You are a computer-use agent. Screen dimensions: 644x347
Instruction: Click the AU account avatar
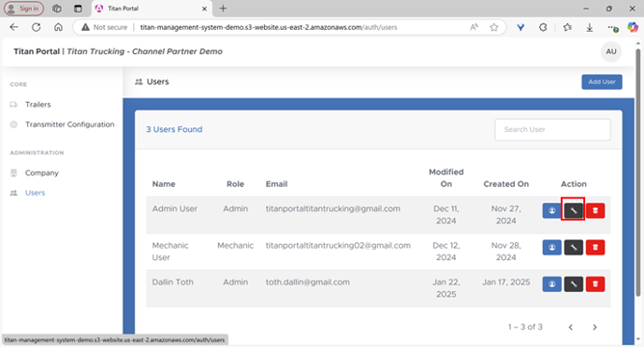pyautogui.click(x=610, y=51)
